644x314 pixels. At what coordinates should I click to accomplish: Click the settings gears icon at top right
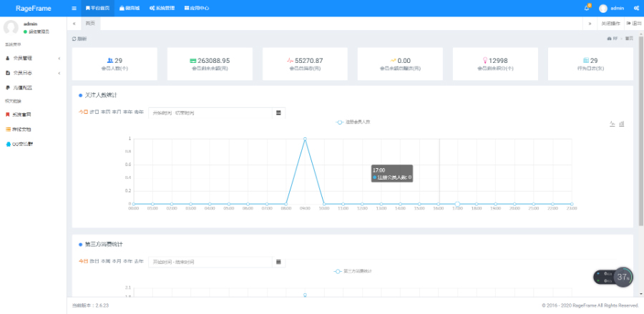click(636, 8)
